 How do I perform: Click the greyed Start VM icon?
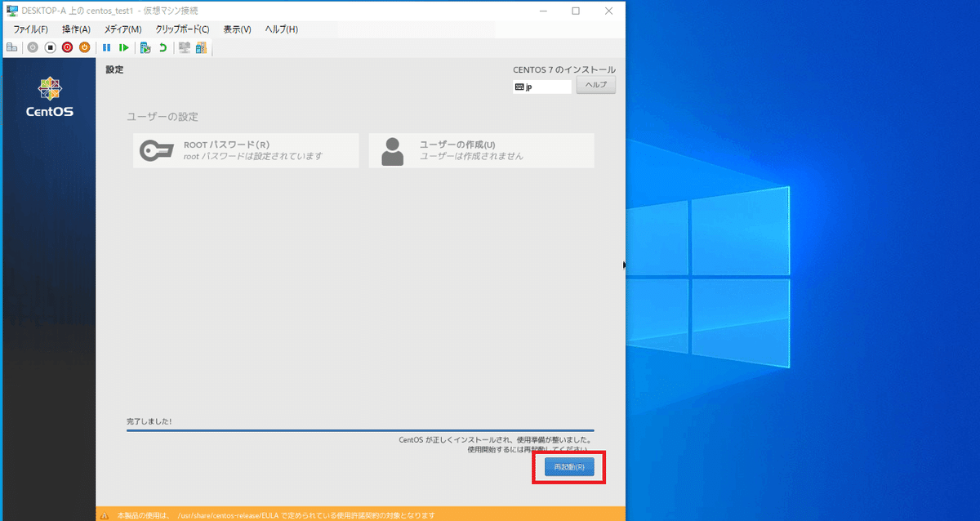(33, 47)
